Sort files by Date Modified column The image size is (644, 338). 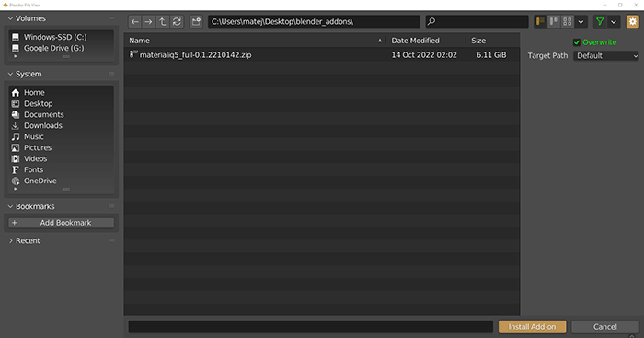415,41
